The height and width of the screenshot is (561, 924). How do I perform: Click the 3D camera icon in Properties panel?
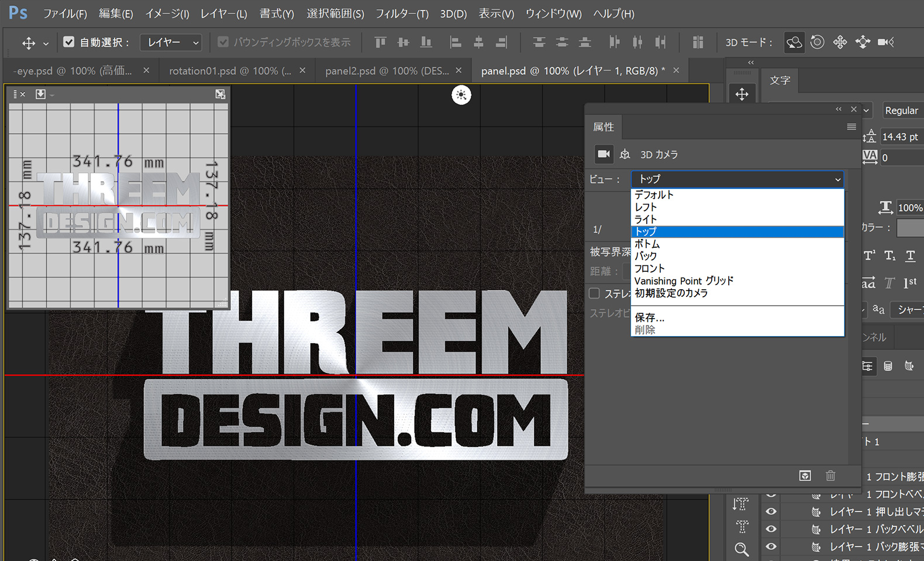tap(604, 154)
